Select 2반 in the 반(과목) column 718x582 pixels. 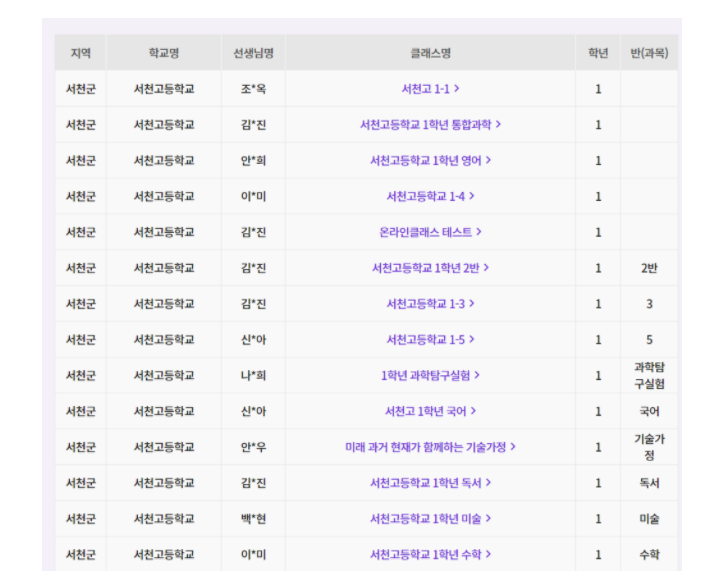click(649, 268)
